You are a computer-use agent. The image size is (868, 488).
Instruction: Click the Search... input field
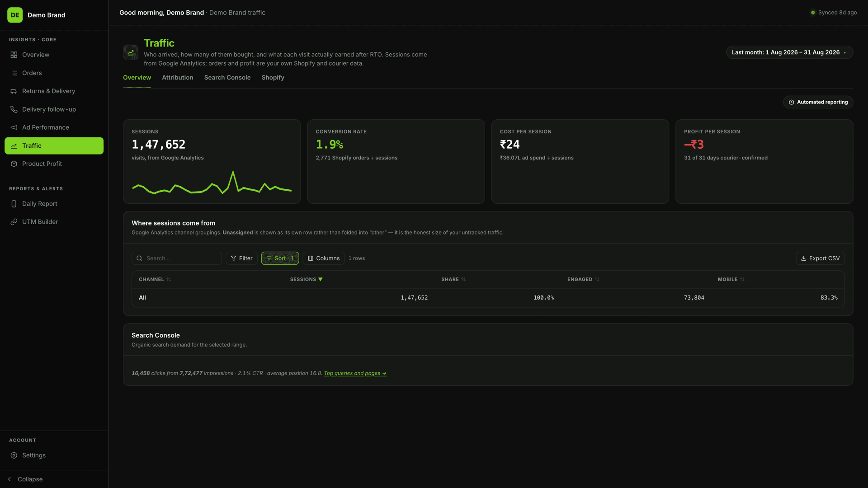click(176, 258)
